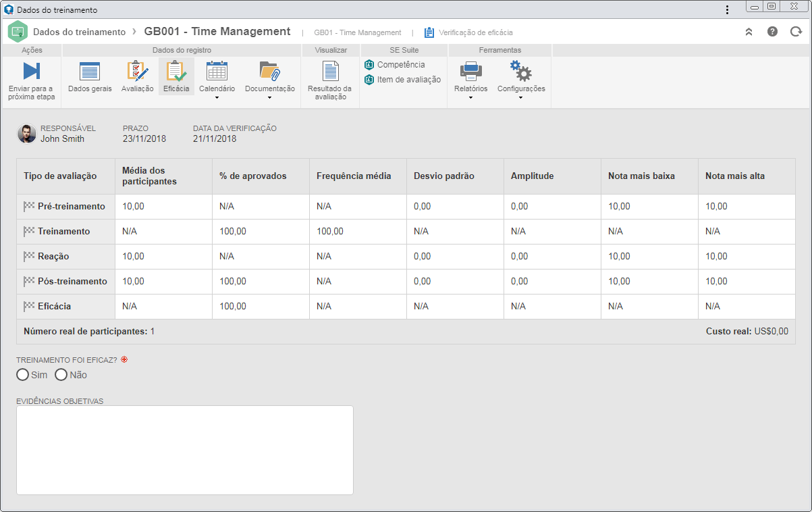This screenshot has height=512, width=812.
Task: View Resultado da avaliação
Action: point(329,81)
